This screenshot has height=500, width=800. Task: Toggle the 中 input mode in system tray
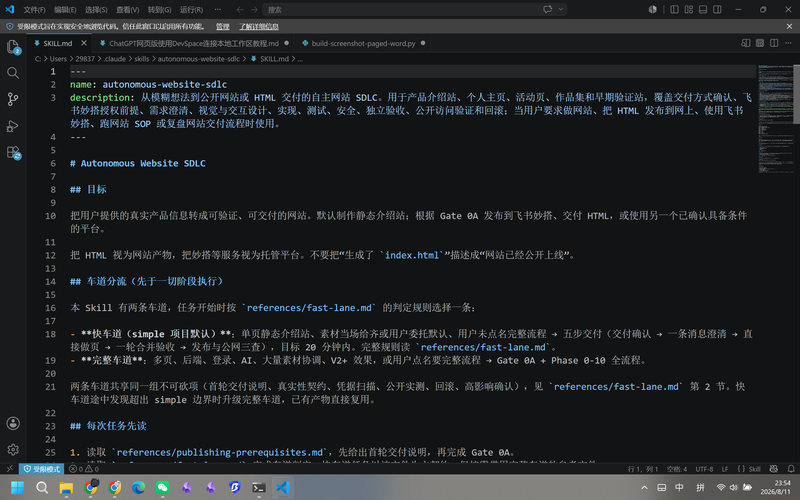pos(679,487)
